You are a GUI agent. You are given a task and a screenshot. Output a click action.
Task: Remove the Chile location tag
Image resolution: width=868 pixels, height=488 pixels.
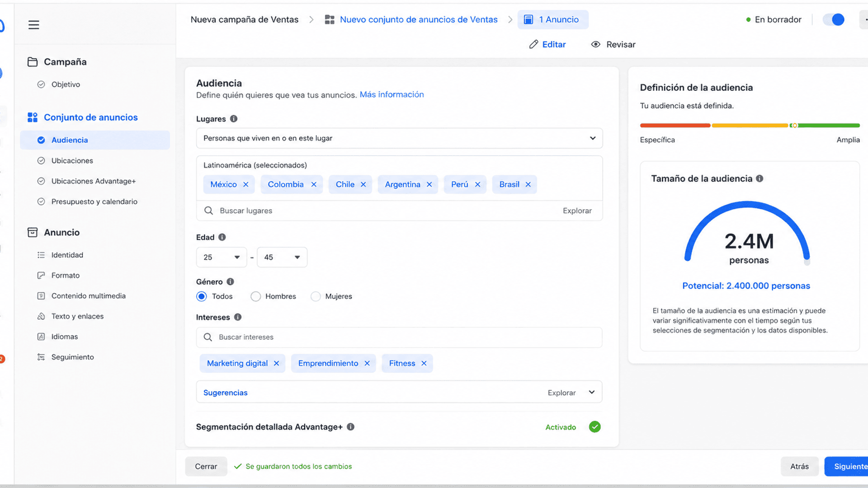click(x=363, y=184)
